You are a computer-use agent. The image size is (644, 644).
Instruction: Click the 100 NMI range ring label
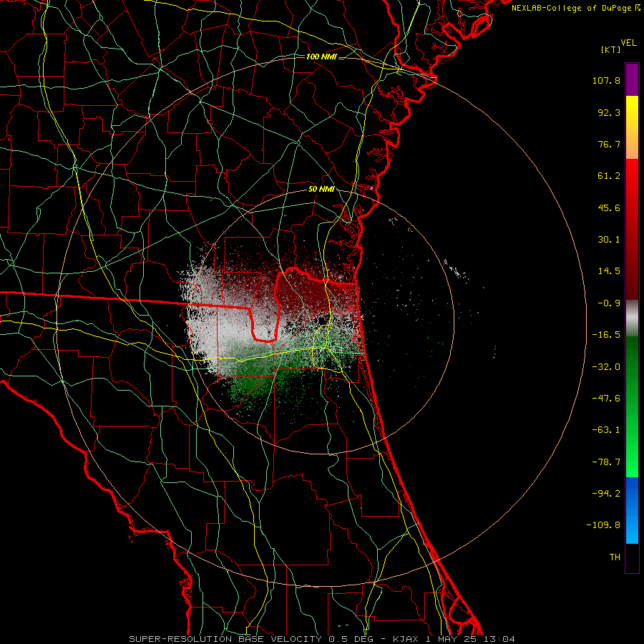click(x=321, y=57)
